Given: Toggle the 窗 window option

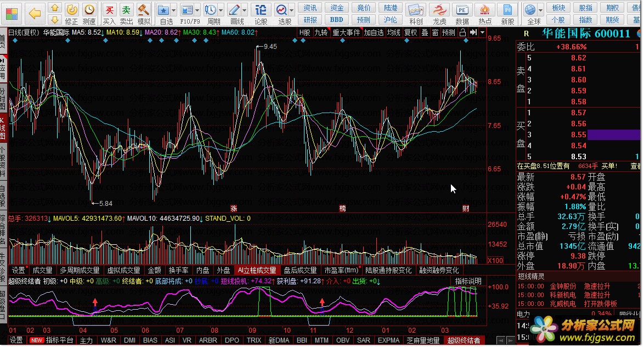Looking at the screenshot, I should tap(435, 32).
